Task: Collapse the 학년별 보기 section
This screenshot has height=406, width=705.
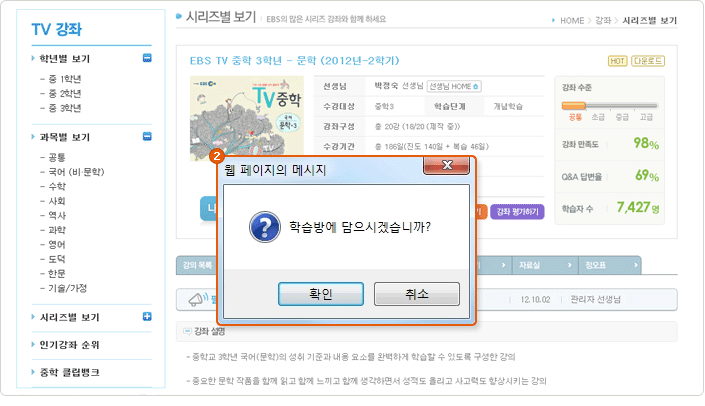Action: (x=147, y=58)
